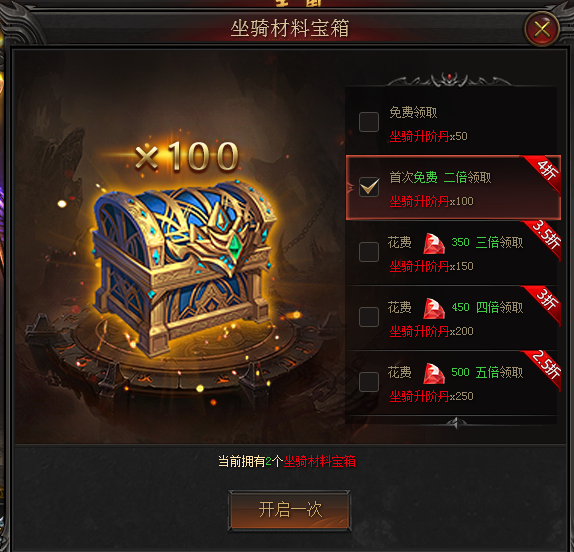The height and width of the screenshot is (552, 574).
Task: Close the 坐骑材料宝箱 dialog
Action: point(542,29)
